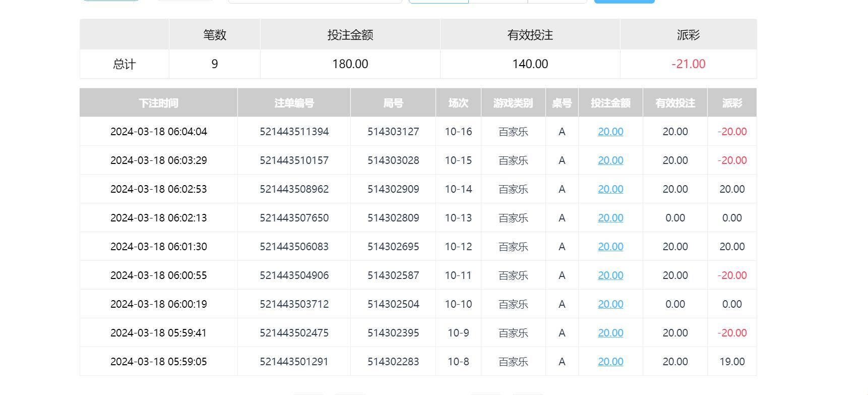Select the 桌号 column header

pos(562,103)
